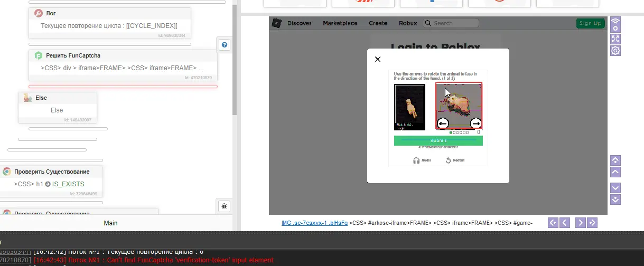The image size is (644, 266).
Task: Click the Проверить Существование h1 action title
Action: tap(52, 172)
